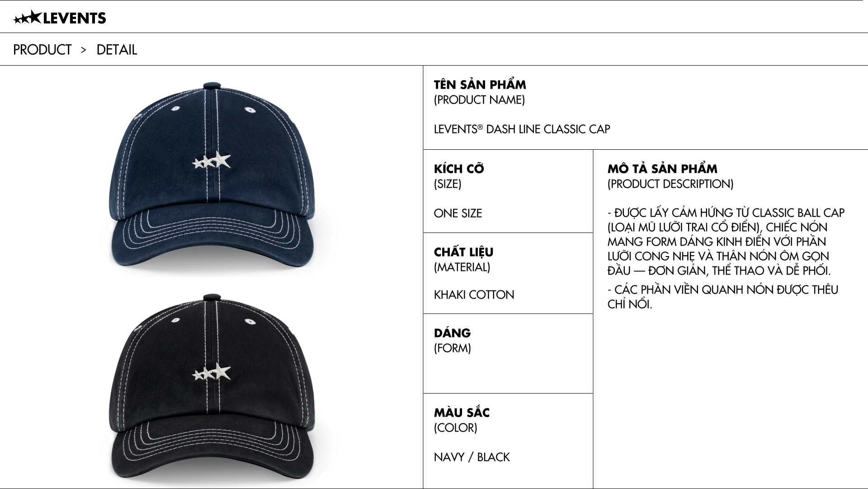Click the star emblem on black cap
Image resolution: width=868 pixels, height=489 pixels.
click(212, 372)
